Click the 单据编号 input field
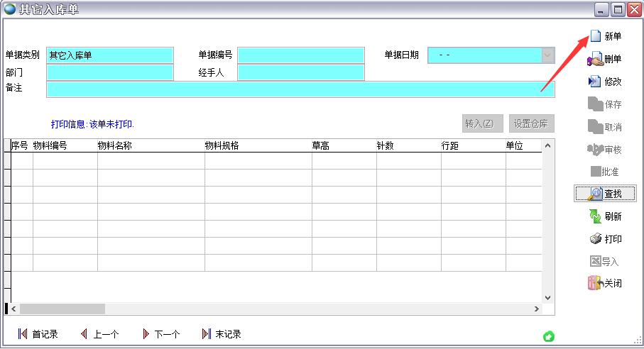 [300, 55]
